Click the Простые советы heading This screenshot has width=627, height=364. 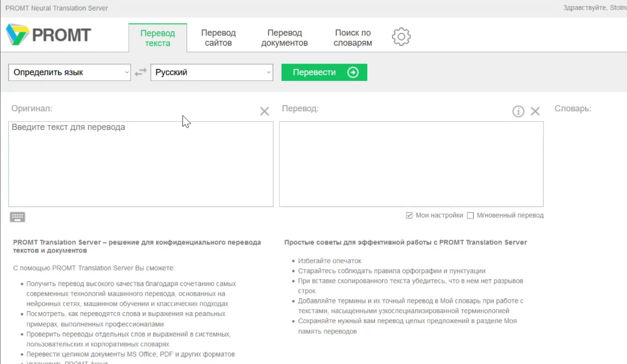point(406,242)
